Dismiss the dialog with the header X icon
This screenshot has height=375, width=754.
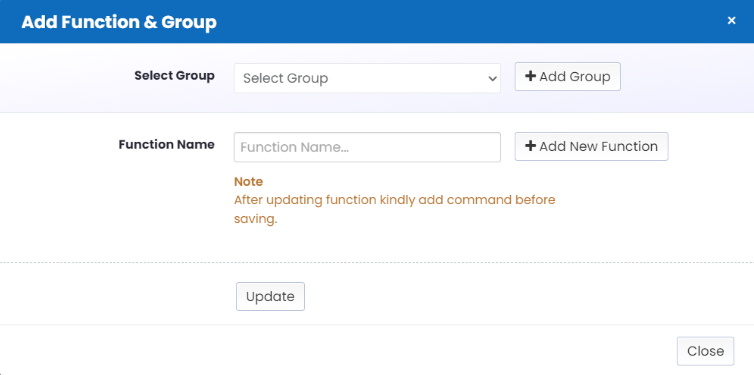(x=731, y=21)
